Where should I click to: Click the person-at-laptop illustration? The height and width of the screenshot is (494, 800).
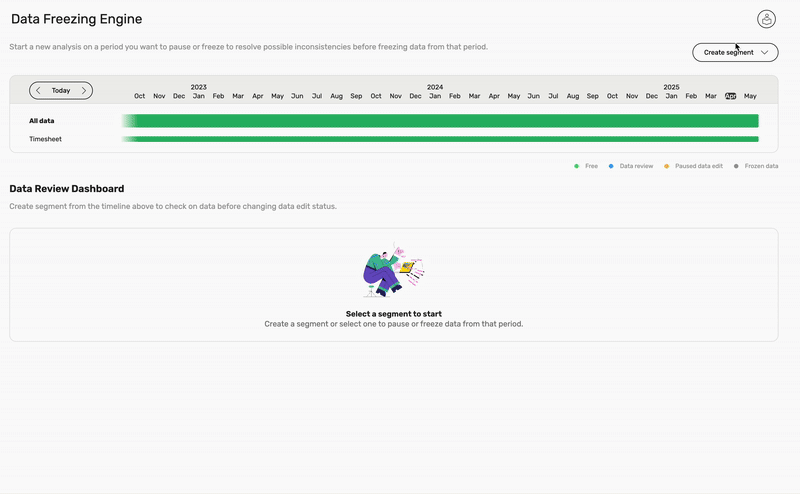pos(393,270)
